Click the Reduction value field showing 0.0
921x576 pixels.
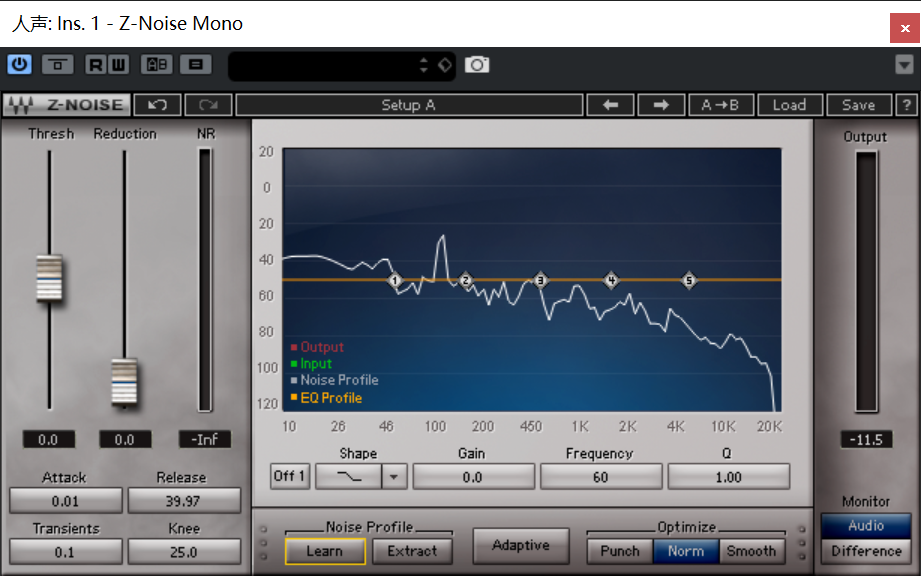pos(125,439)
